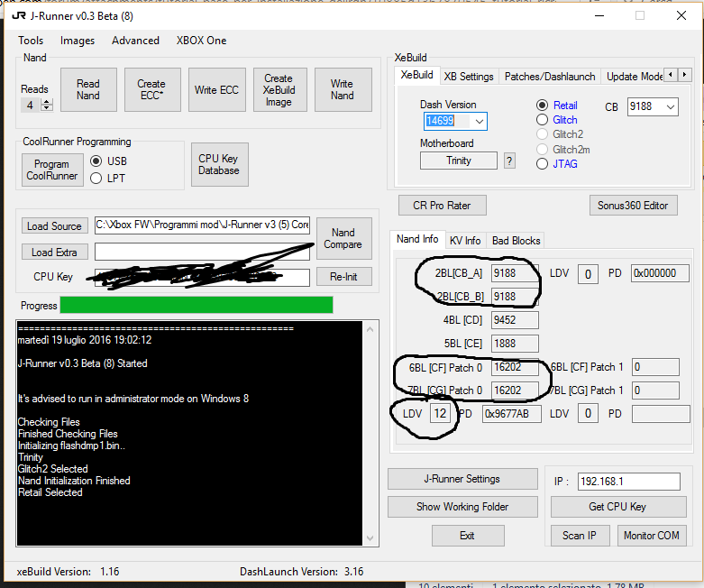This screenshot has width=704, height=588.
Task: Switch to the XB Settings tab
Action: [x=469, y=77]
